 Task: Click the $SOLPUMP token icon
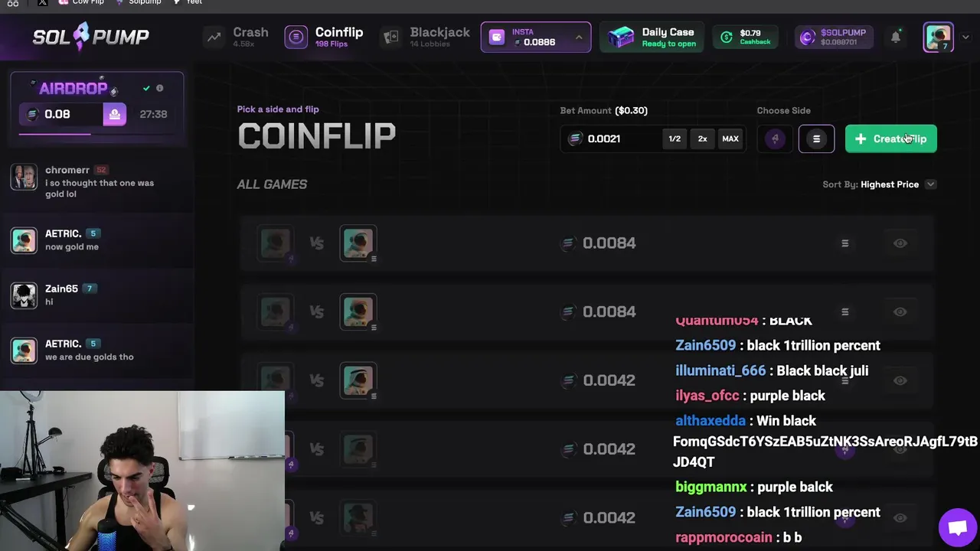point(807,37)
